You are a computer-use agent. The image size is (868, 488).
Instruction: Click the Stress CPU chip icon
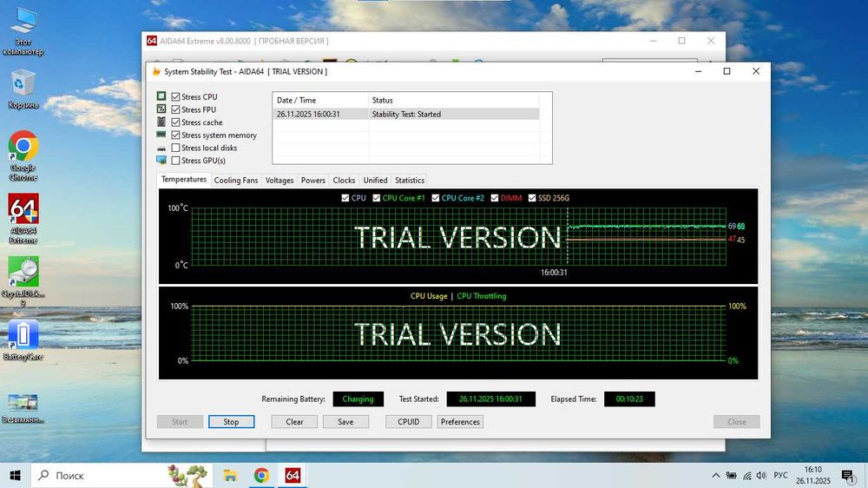pyautogui.click(x=161, y=96)
